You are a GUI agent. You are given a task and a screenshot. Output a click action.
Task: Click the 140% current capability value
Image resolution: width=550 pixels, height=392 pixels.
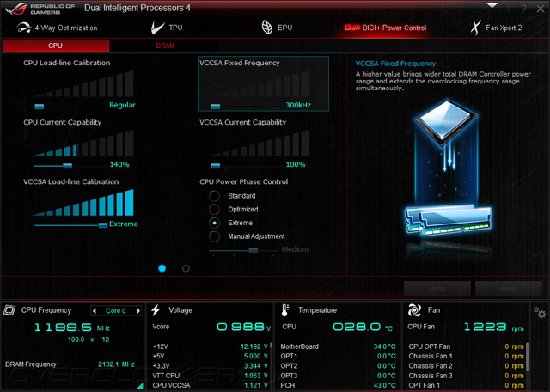tap(119, 164)
